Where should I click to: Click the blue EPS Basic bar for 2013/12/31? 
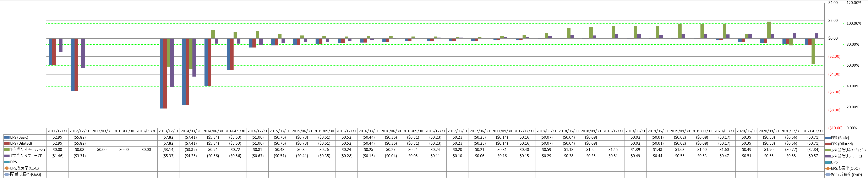162,73
